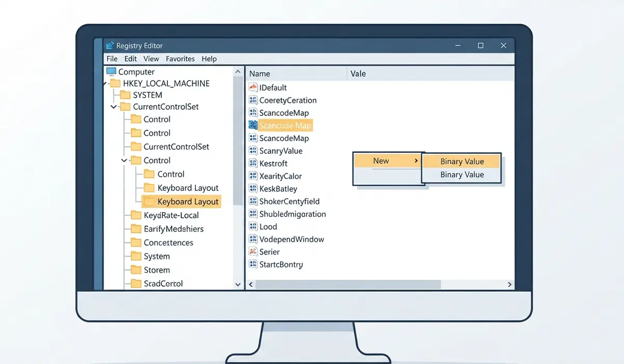Sort by the Name column header

pos(296,73)
